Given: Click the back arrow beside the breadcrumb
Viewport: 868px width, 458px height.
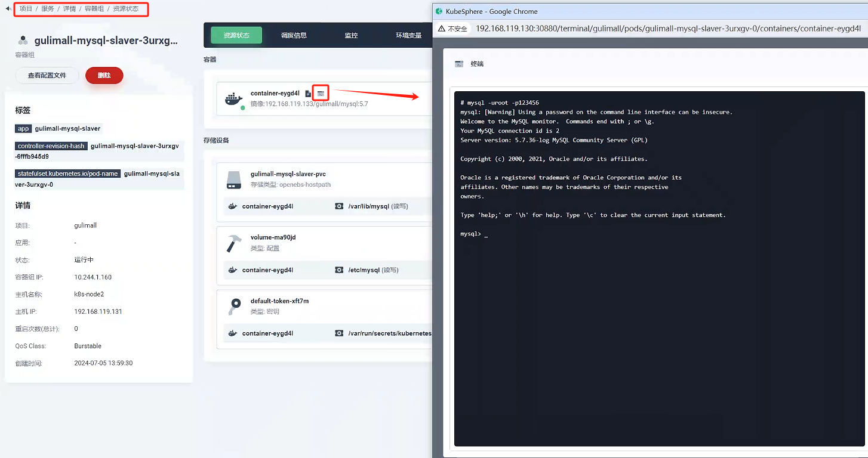Looking at the screenshot, I should (8, 9).
